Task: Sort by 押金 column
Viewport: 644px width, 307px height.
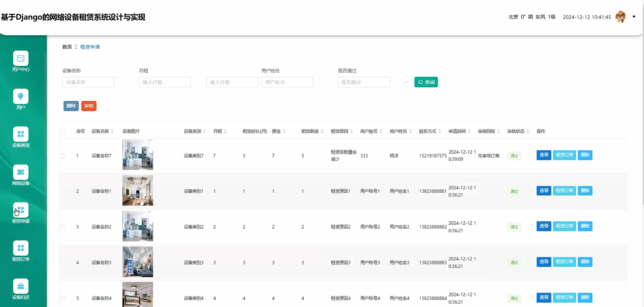Action: click(x=284, y=131)
